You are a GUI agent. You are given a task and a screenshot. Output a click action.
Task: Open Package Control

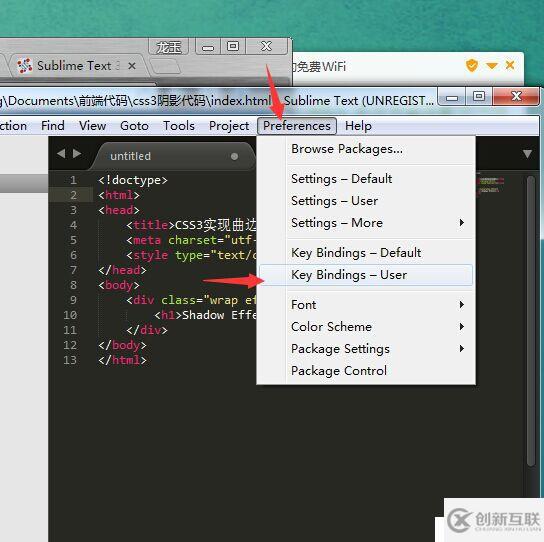coord(366,371)
